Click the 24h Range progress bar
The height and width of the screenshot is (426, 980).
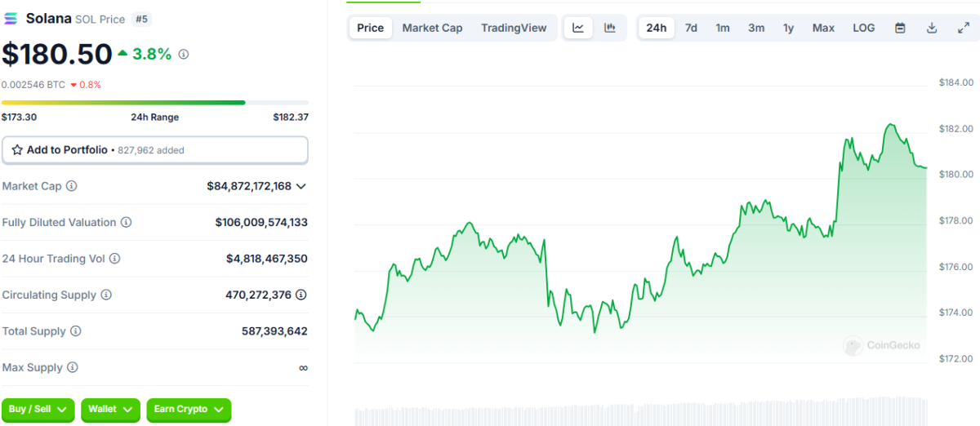(155, 103)
